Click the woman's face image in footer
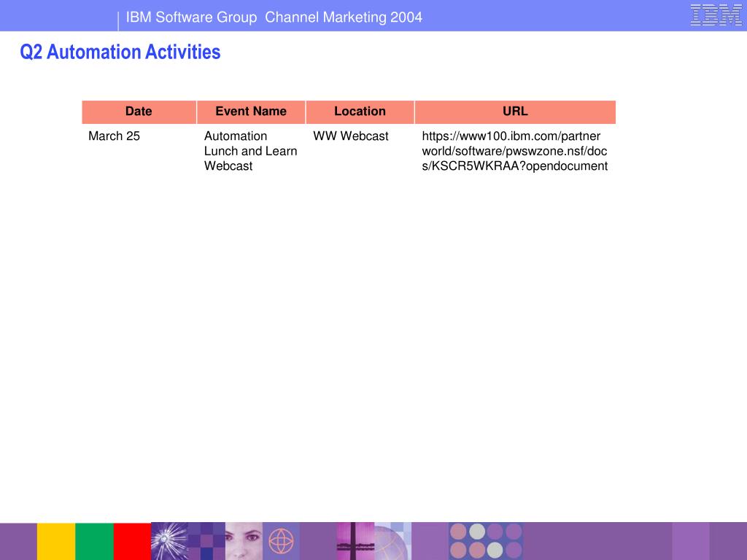Viewport: 747px width, 560px height. (x=244, y=542)
